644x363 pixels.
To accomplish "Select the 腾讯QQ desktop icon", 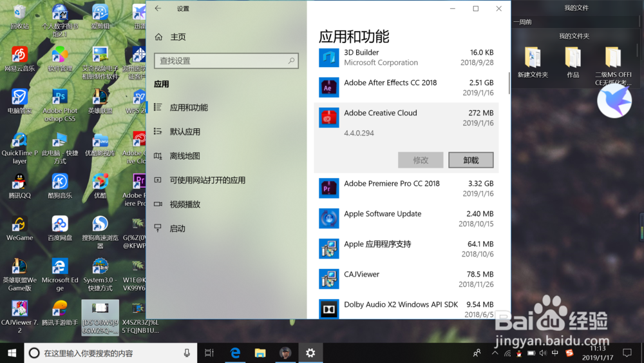I will 19,186.
